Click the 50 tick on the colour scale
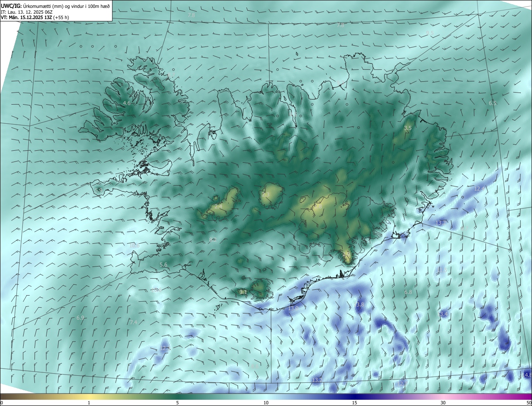 tap(529, 403)
